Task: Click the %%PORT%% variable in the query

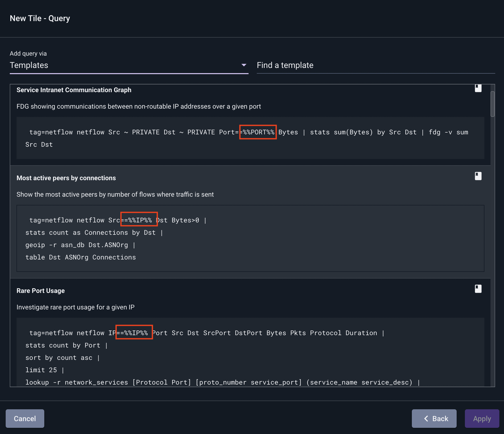Action: tap(258, 132)
